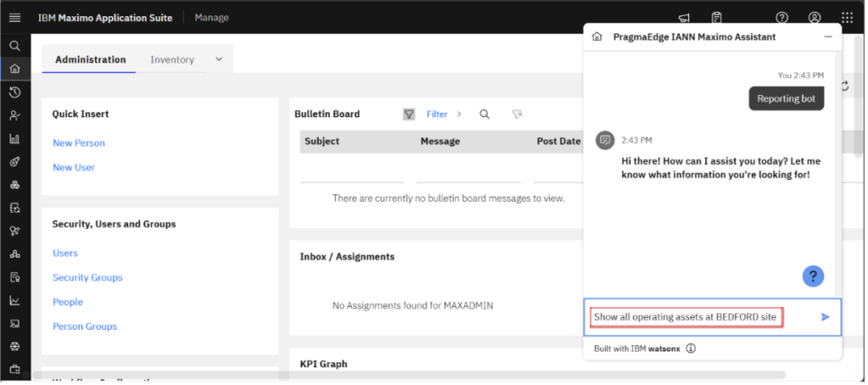This screenshot has width=868, height=385.
Task: Open the history clock icon in sidebar
Action: pos(15,92)
